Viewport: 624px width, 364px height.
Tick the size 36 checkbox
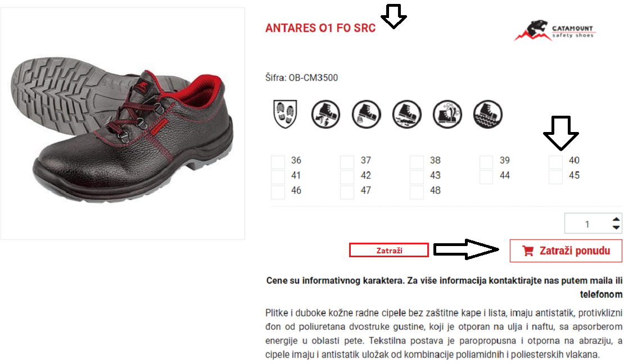coord(278,162)
